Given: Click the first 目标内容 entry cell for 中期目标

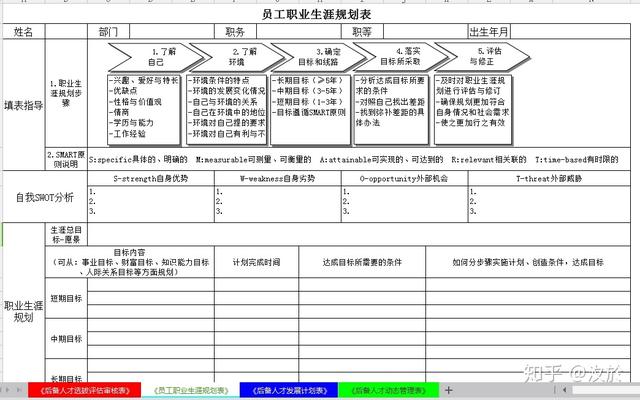Looking at the screenshot, I should click(151, 325).
